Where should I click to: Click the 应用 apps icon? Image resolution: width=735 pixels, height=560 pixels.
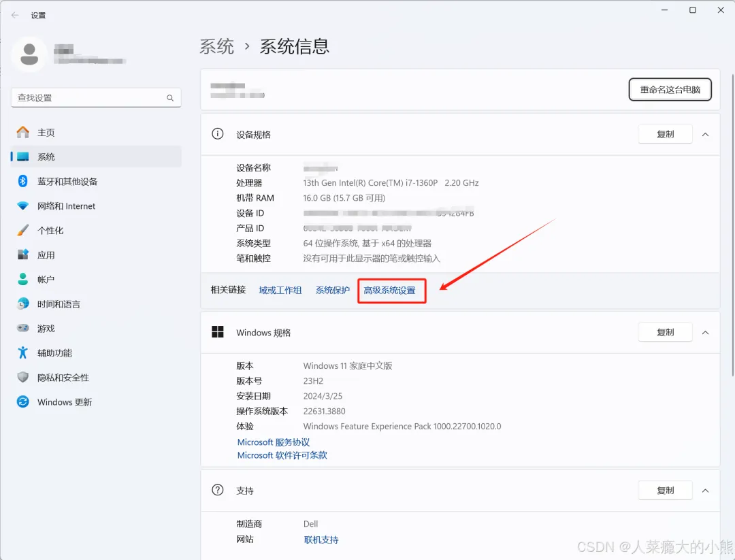(22, 254)
